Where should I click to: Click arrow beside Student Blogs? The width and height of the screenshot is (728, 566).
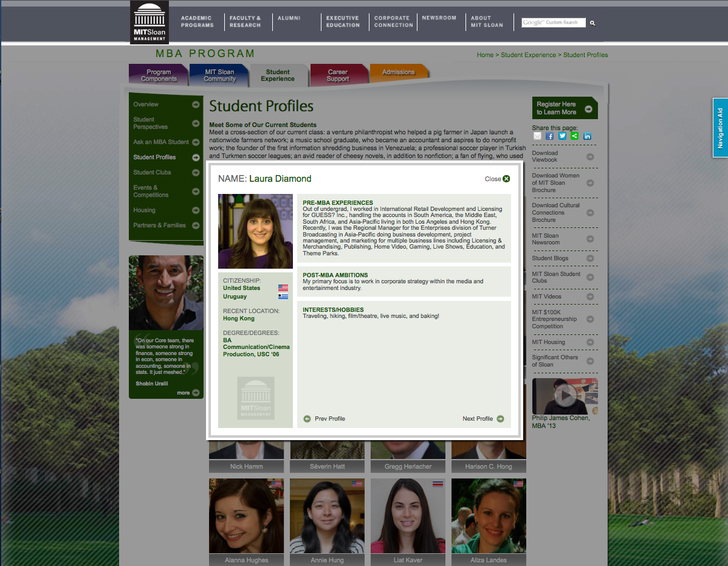pyautogui.click(x=590, y=258)
